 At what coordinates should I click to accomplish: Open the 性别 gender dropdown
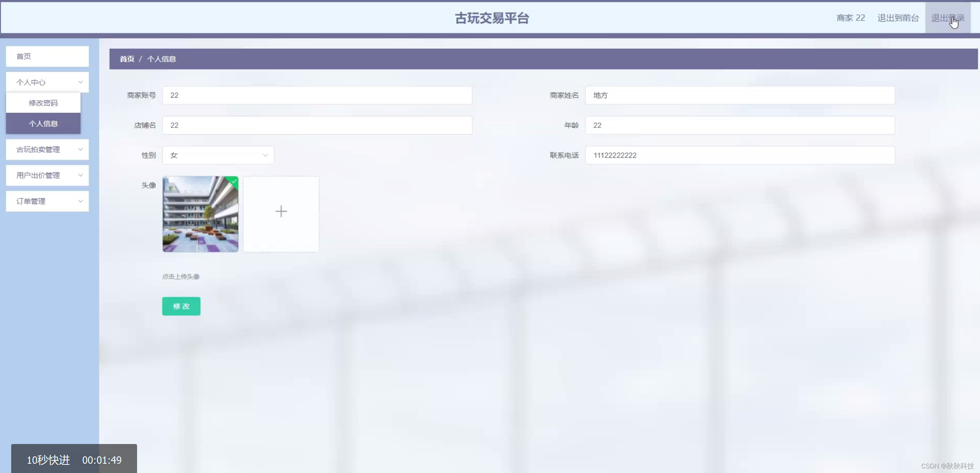[218, 155]
